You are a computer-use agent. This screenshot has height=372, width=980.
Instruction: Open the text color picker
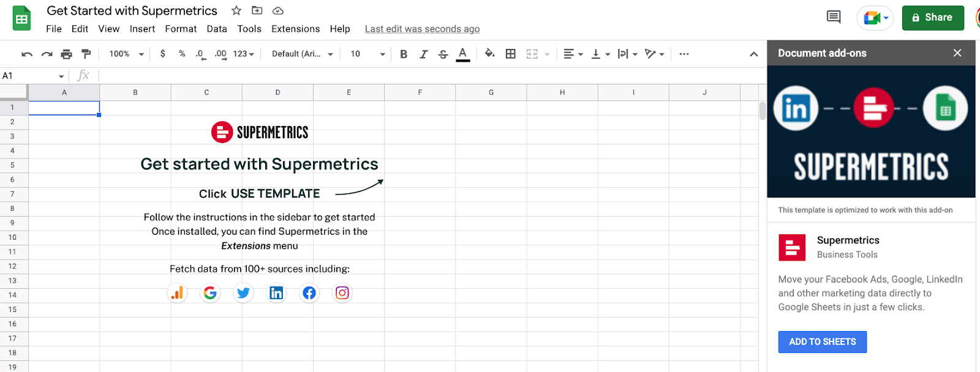click(463, 54)
